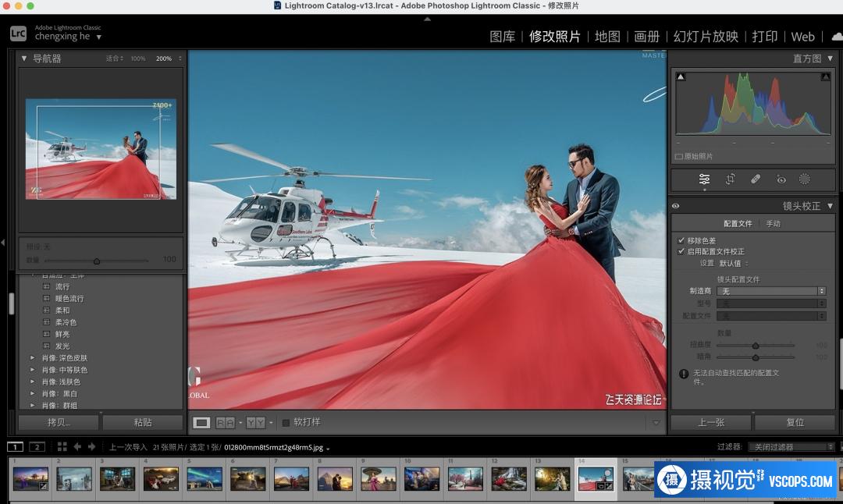The width and height of the screenshot is (843, 504).
Task: Set navigator zoom to 200%
Action: coord(164,59)
